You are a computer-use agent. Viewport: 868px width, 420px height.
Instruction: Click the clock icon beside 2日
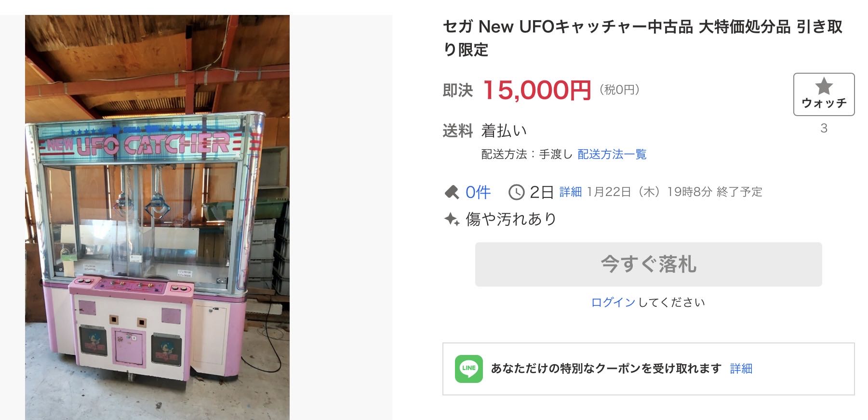point(516,192)
